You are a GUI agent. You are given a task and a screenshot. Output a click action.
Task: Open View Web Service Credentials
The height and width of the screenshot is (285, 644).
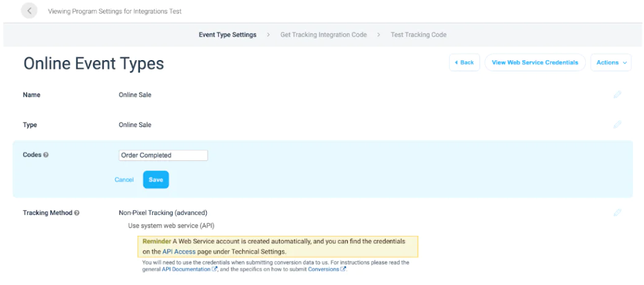pyautogui.click(x=535, y=63)
